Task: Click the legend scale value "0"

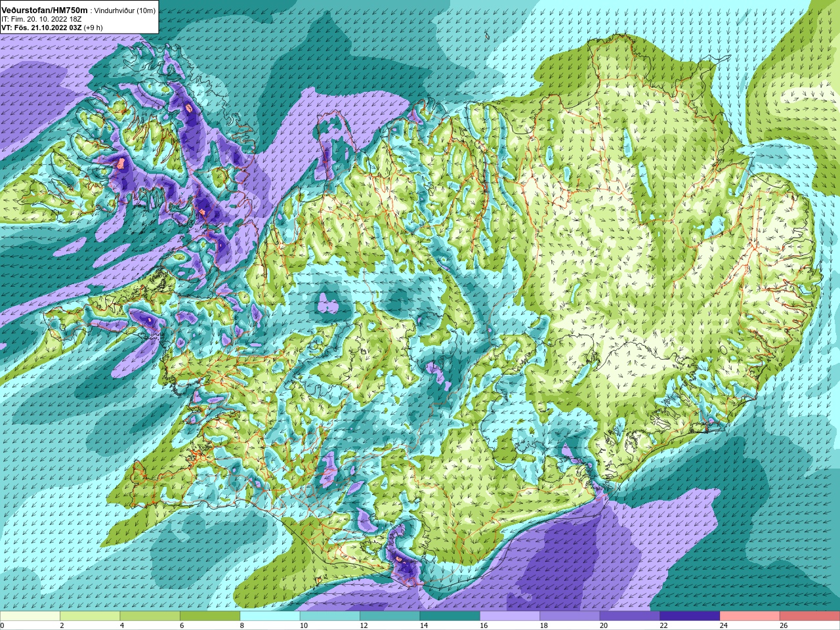Action: point(2,625)
